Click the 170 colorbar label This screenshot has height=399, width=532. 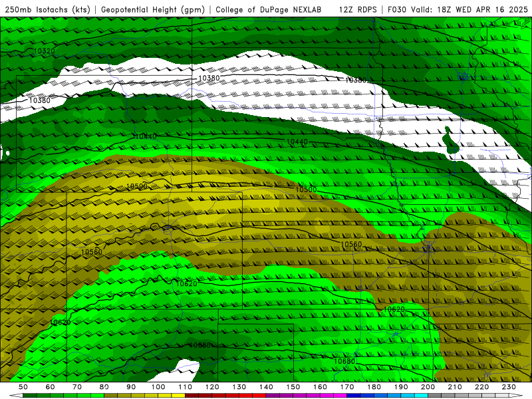(x=347, y=387)
